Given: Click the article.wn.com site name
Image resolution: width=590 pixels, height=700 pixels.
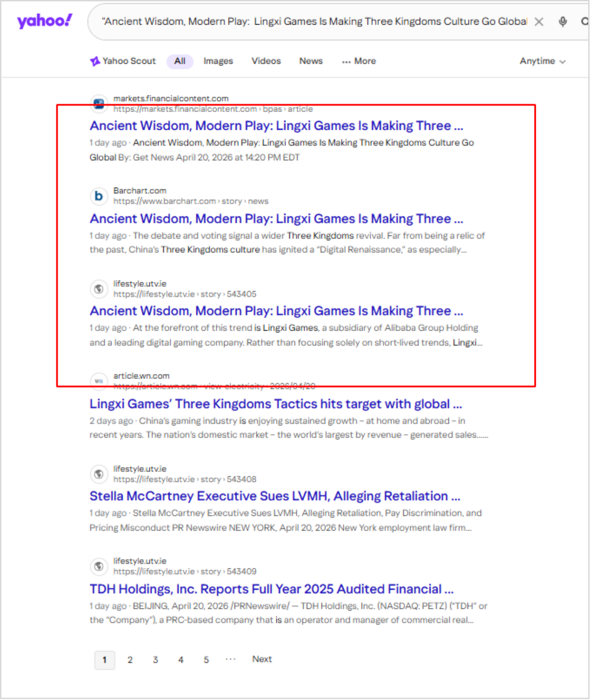Looking at the screenshot, I should [142, 376].
